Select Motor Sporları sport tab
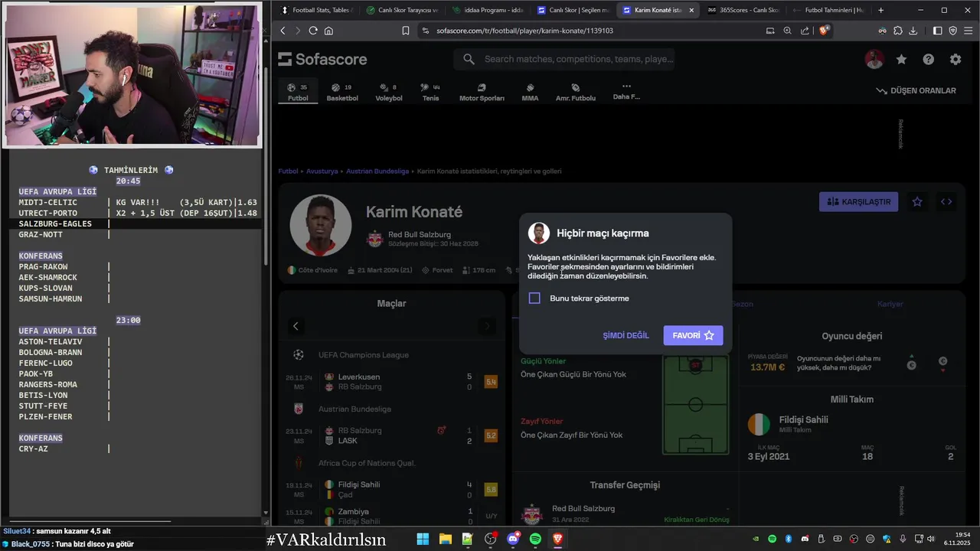This screenshot has height=551, width=980. point(482,92)
